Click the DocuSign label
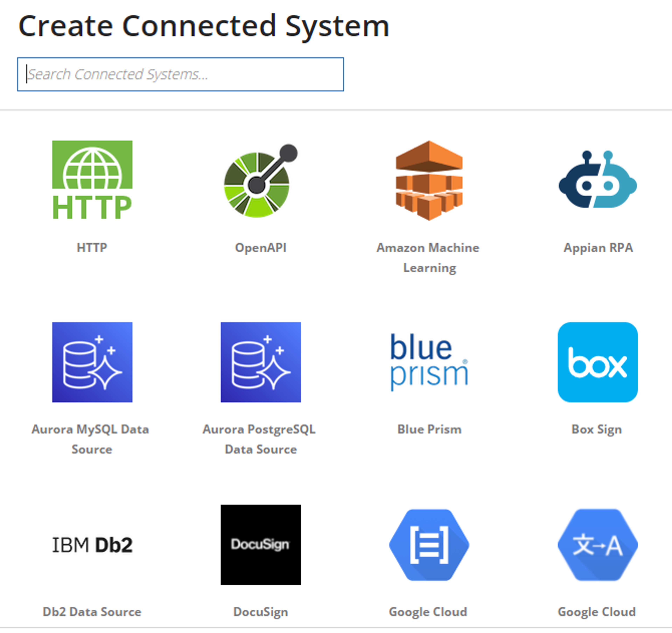This screenshot has height=633, width=672. [261, 612]
